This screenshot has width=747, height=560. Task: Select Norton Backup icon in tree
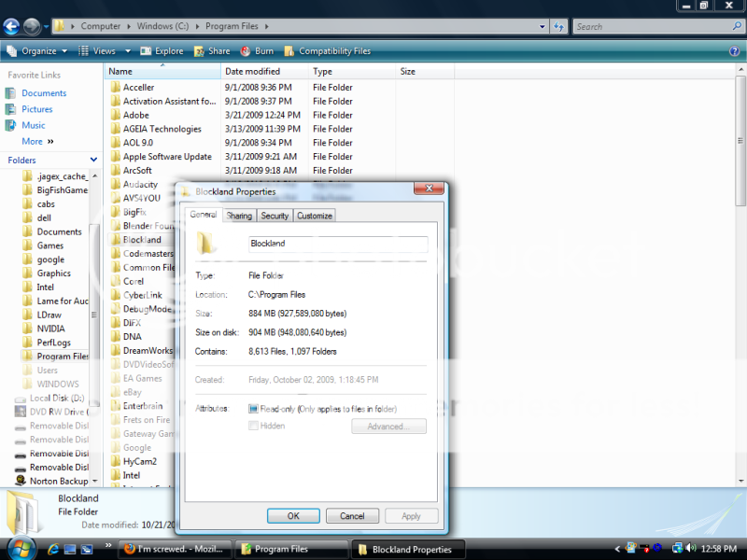(21, 481)
